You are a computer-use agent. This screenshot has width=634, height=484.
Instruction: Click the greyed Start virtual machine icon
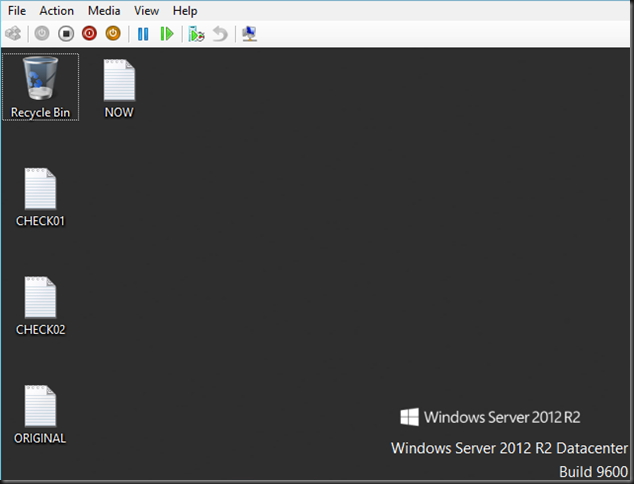point(42,34)
